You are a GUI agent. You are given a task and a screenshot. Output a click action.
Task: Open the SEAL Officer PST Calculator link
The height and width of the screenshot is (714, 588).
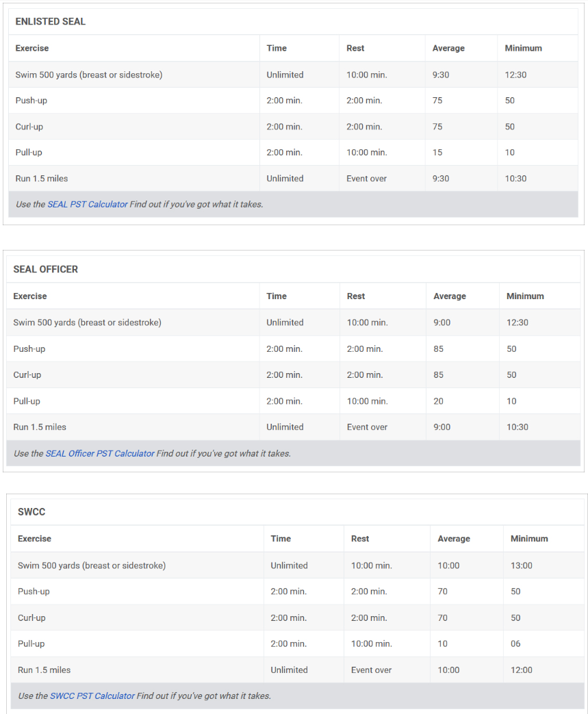tap(100, 454)
